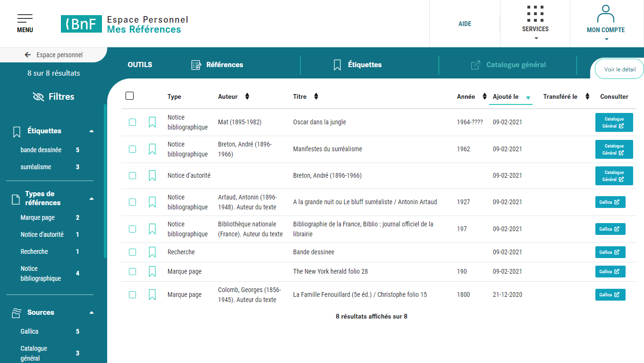The height and width of the screenshot is (363, 644).
Task: Click the BnF logo
Action: pyautogui.click(x=81, y=24)
